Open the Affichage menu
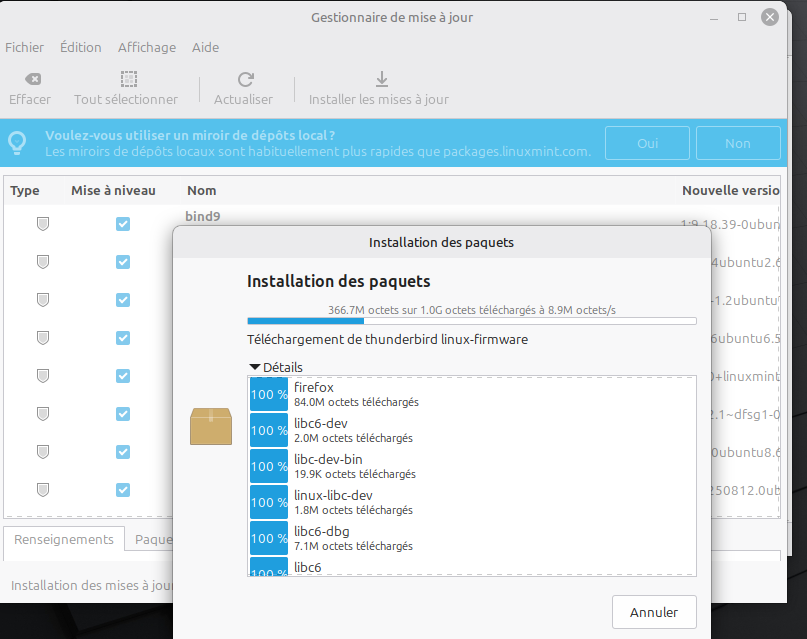This screenshot has height=639, width=807. pos(147,47)
